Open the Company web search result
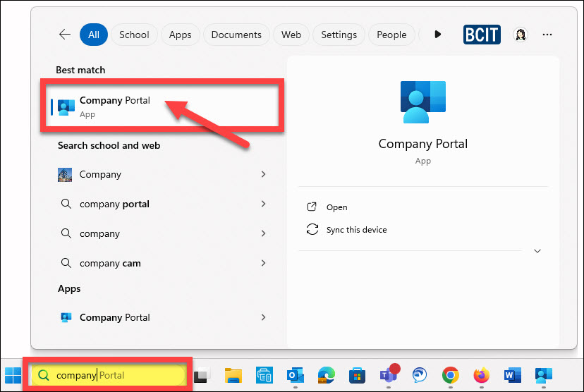584x392 pixels. click(x=162, y=174)
